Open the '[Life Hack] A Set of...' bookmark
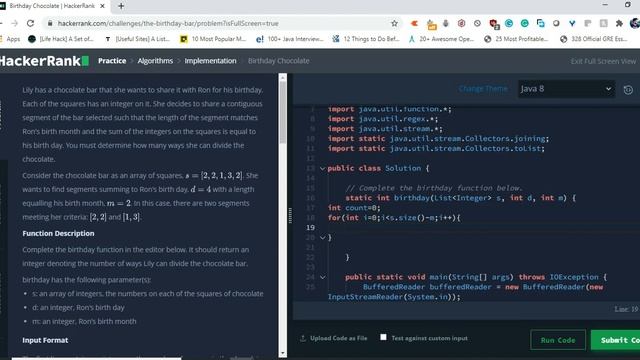The height and width of the screenshot is (360, 640). [x=60, y=39]
